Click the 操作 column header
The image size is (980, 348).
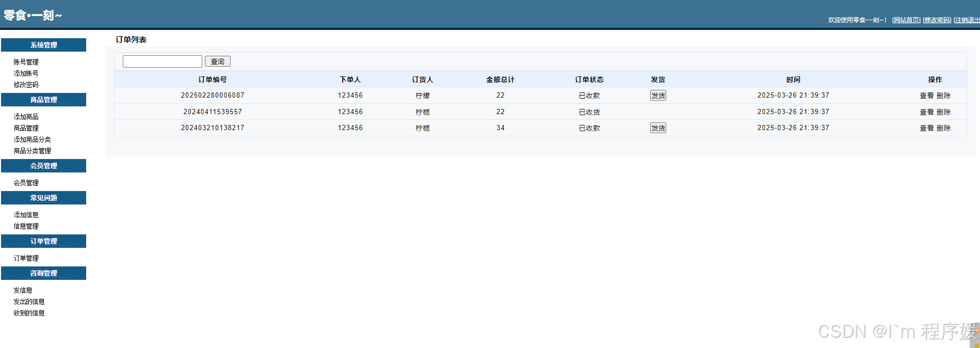click(935, 80)
